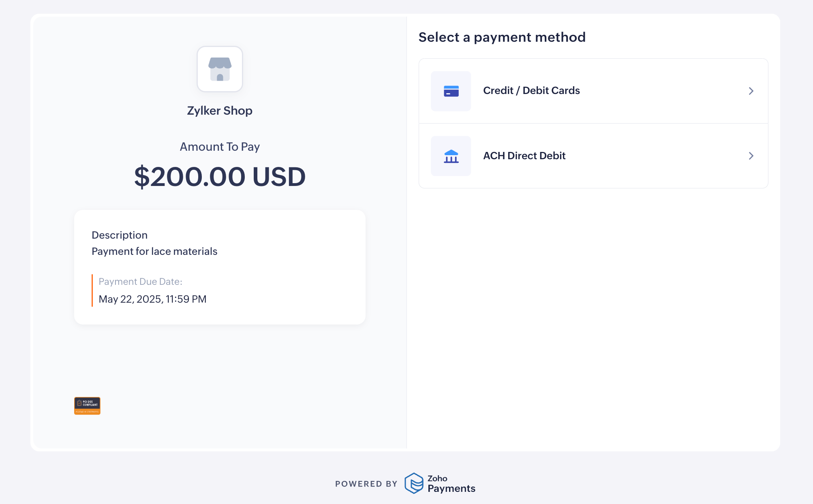Click the Description heading
Viewport: 813px width, 504px height.
click(x=120, y=235)
